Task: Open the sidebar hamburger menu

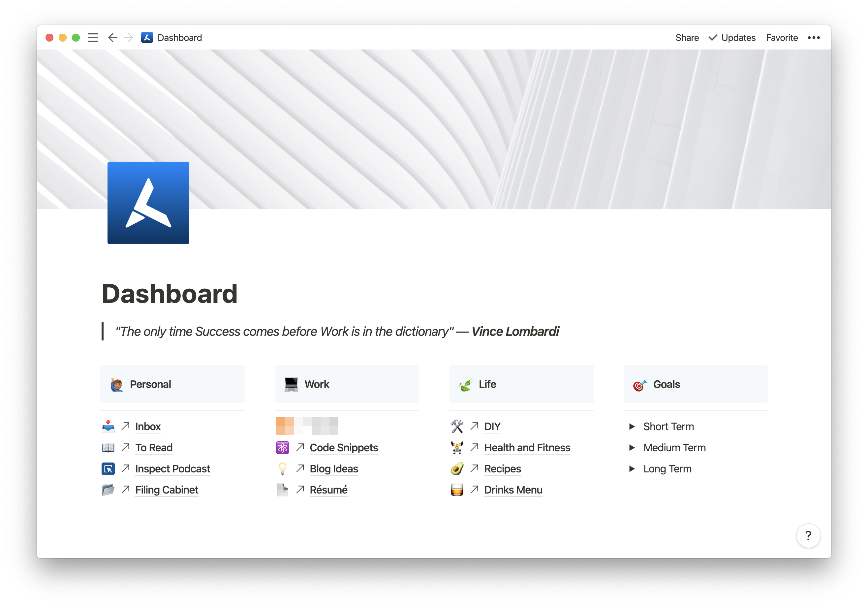Action: pos(93,37)
